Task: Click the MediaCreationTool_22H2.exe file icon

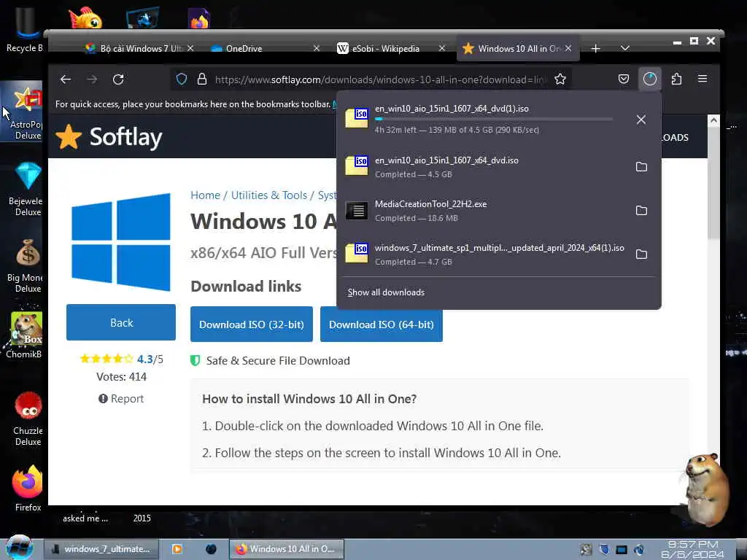Action: [356, 211]
